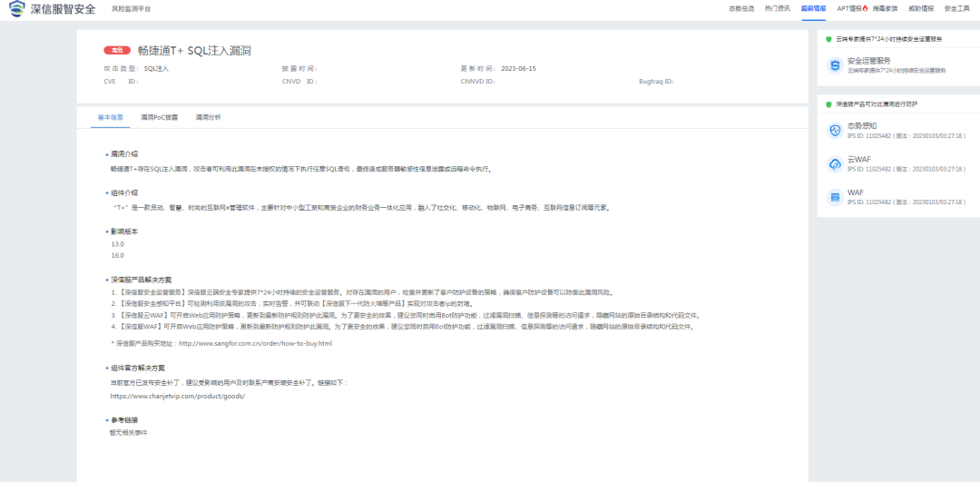Click solution item 1 about 深信服安全运营服务
Image resolution: width=980 pixels, height=482 pixels.
click(x=362, y=292)
